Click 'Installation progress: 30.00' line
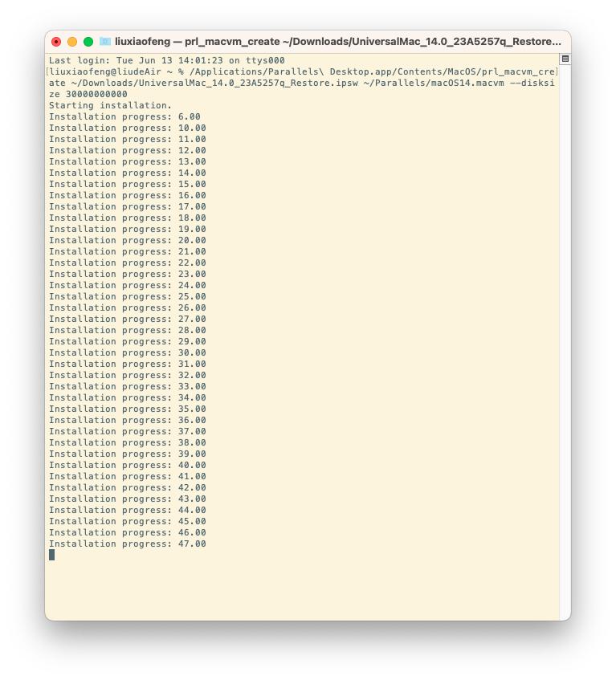The image size is (616, 680). 127,352
